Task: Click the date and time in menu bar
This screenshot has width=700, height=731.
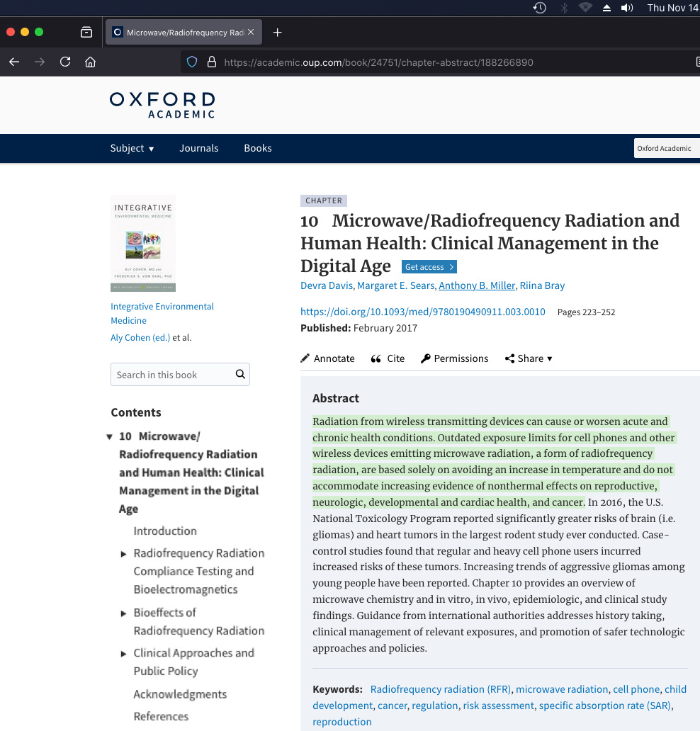Action: point(673,8)
